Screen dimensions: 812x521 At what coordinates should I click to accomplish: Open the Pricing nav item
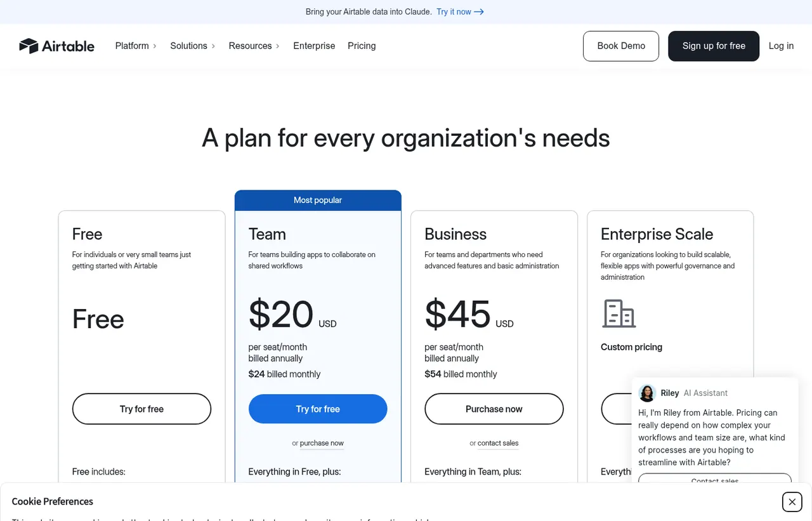[x=362, y=46]
